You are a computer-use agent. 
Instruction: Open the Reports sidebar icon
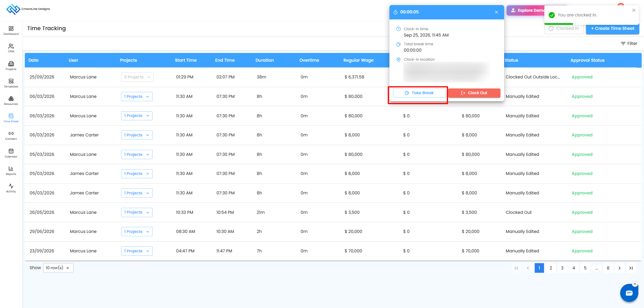(x=11, y=171)
